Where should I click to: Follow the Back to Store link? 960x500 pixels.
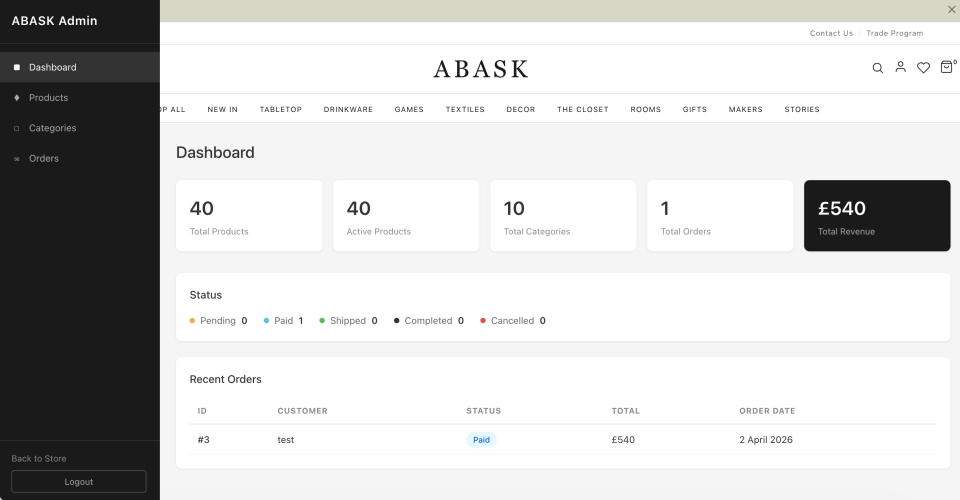tap(39, 458)
